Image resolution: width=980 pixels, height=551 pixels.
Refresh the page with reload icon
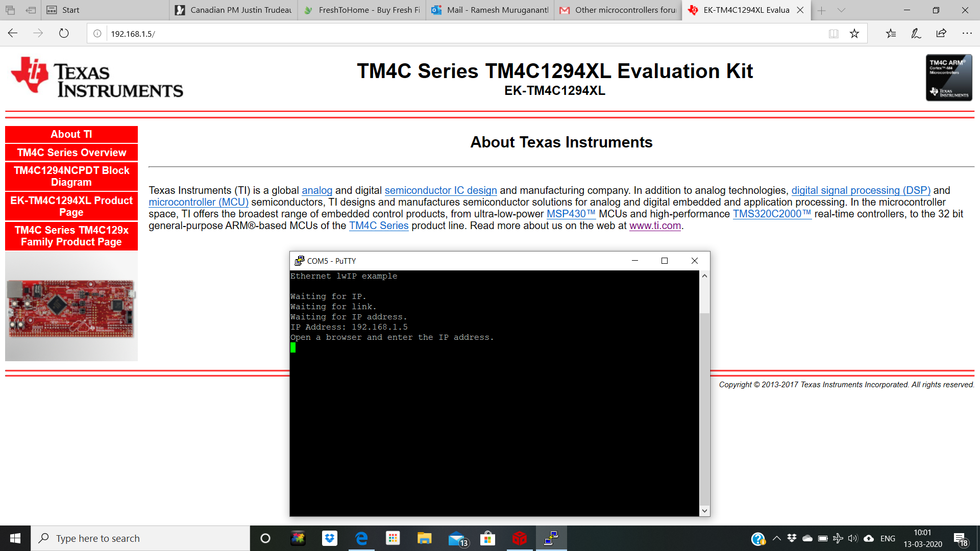(64, 34)
